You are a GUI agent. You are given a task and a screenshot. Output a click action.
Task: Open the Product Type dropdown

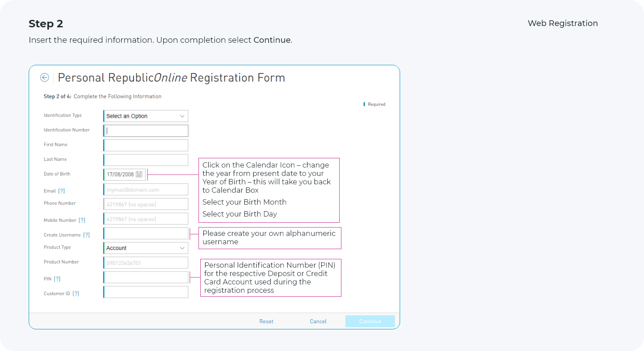146,248
